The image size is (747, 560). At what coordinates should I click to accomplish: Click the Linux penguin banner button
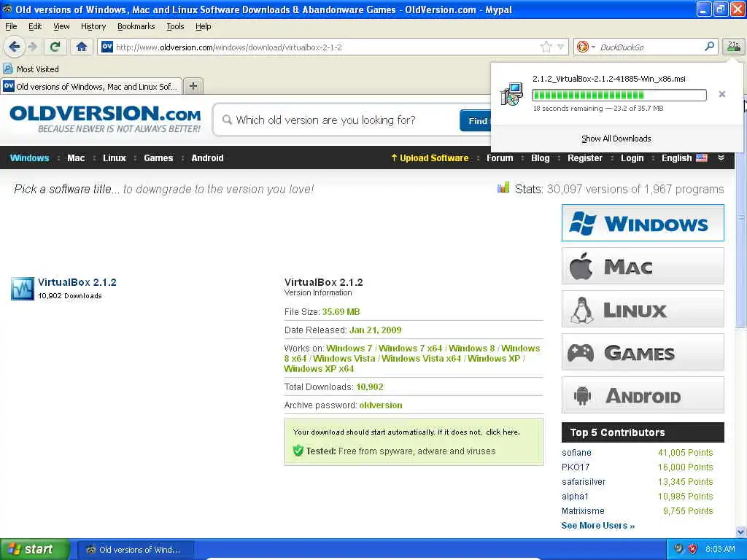pyautogui.click(x=643, y=309)
